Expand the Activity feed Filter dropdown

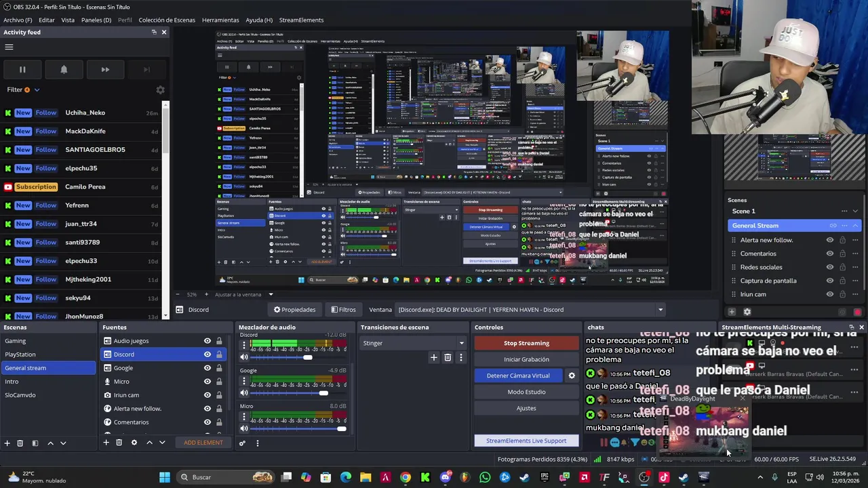(x=37, y=89)
